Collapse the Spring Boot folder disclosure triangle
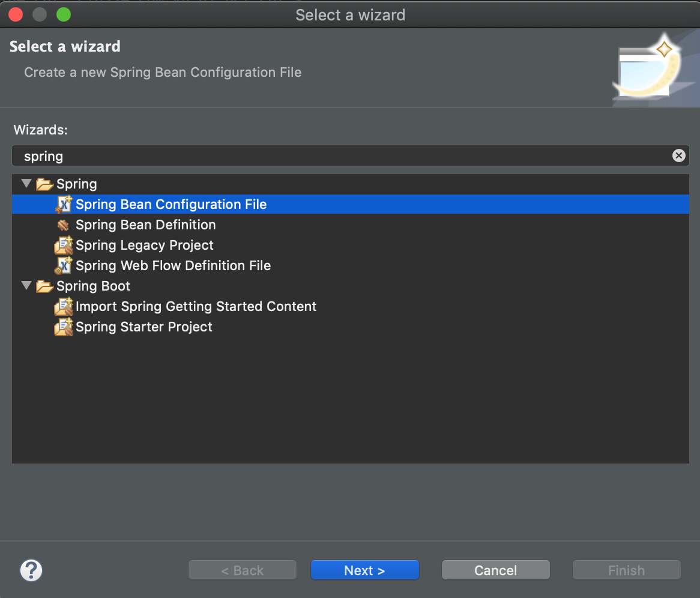The width and height of the screenshot is (700, 598). tap(27, 285)
